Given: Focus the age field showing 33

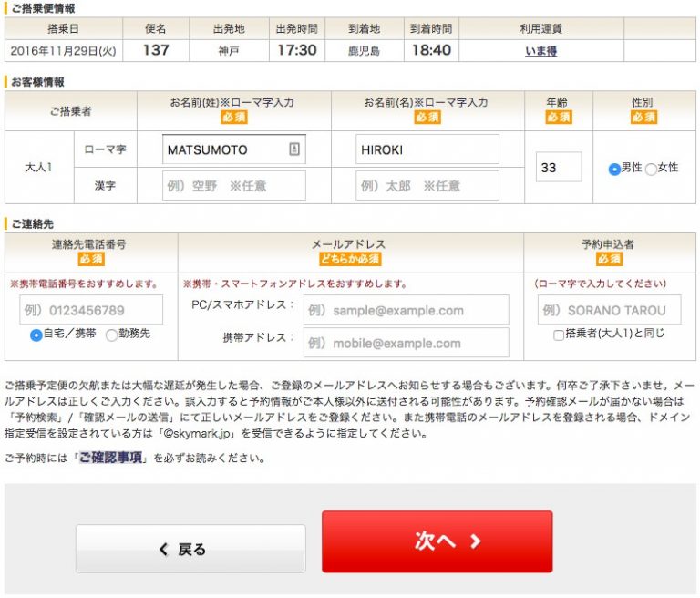Looking at the screenshot, I should coord(558,168).
